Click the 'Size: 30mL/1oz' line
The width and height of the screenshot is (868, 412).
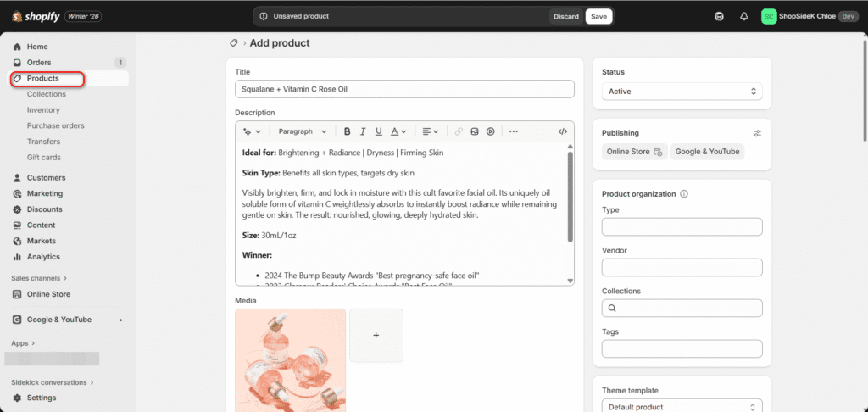click(x=269, y=236)
